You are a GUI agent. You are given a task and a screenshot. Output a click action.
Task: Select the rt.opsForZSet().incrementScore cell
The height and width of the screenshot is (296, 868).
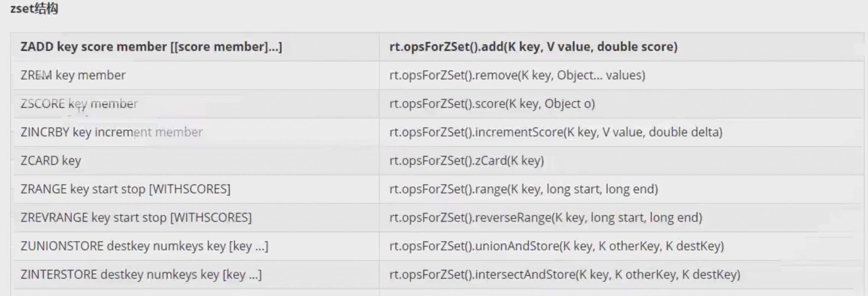coord(555,132)
